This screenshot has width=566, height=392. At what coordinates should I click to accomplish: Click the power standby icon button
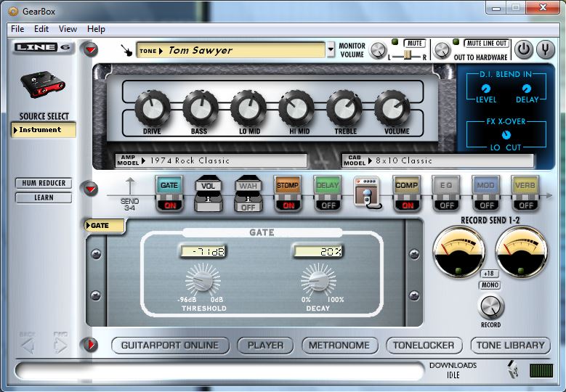524,49
